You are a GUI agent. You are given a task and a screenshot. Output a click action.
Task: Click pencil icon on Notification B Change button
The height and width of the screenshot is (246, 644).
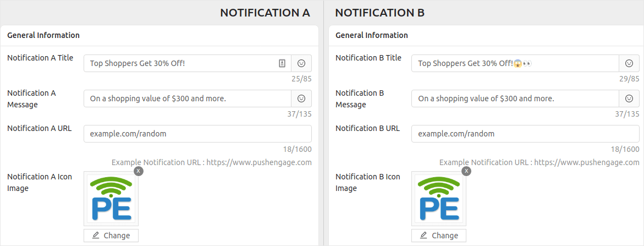point(423,236)
